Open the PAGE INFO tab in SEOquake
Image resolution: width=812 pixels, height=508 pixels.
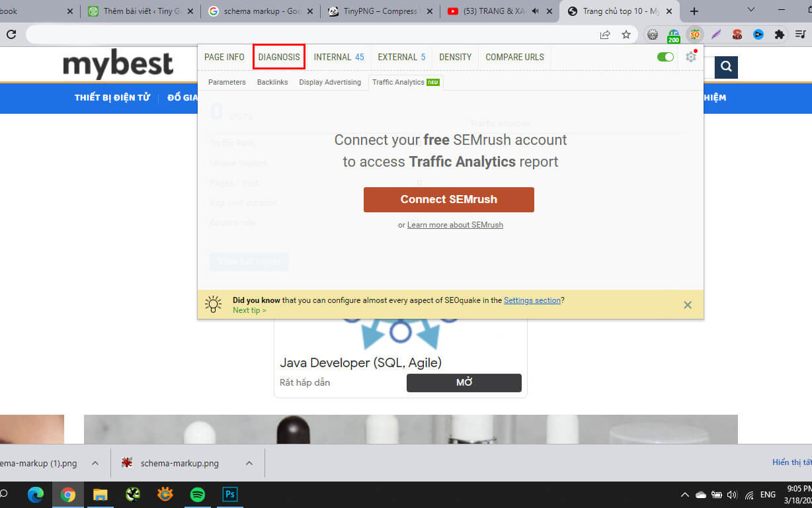pyautogui.click(x=224, y=57)
